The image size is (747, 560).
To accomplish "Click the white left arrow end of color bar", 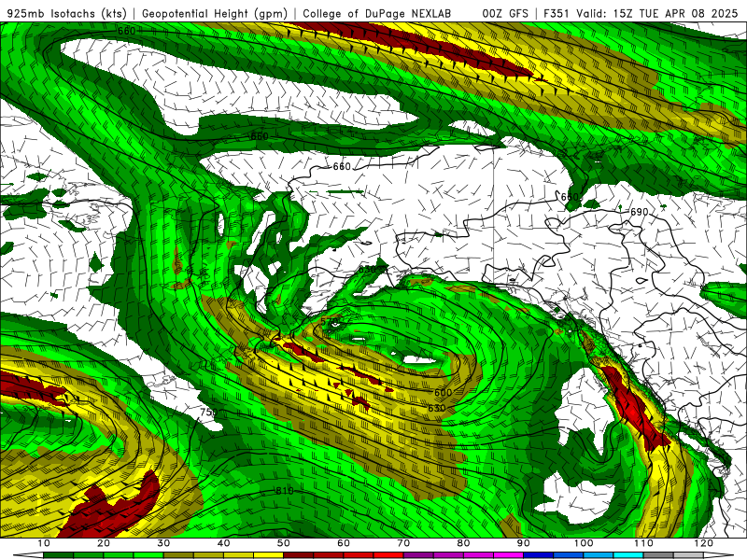I will pos(29,555).
